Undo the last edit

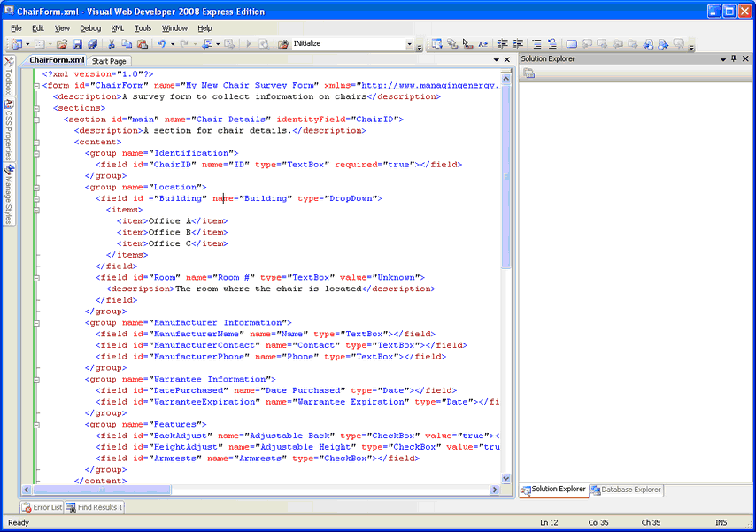(161, 44)
